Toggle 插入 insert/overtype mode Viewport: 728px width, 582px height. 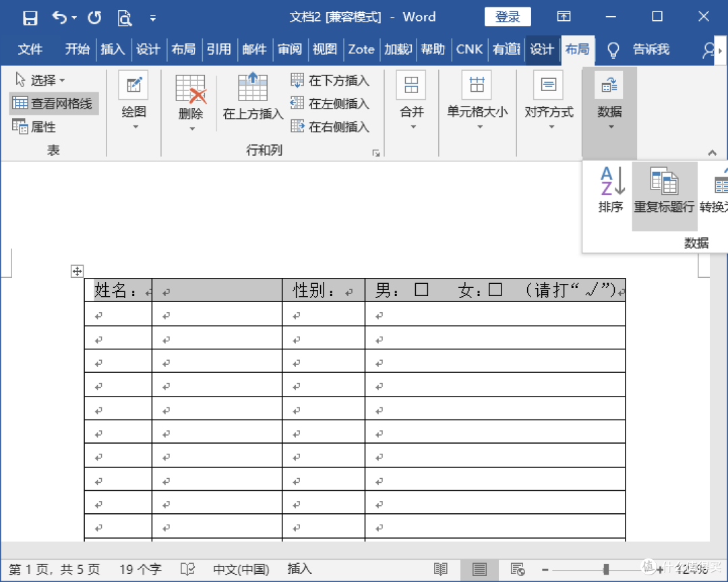299,569
